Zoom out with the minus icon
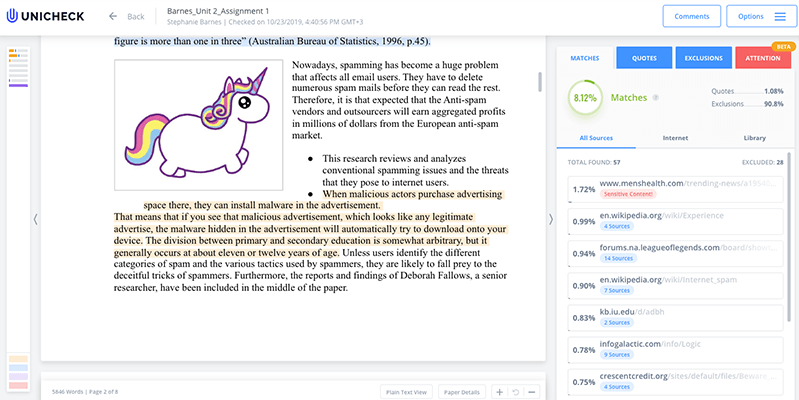 [531, 392]
